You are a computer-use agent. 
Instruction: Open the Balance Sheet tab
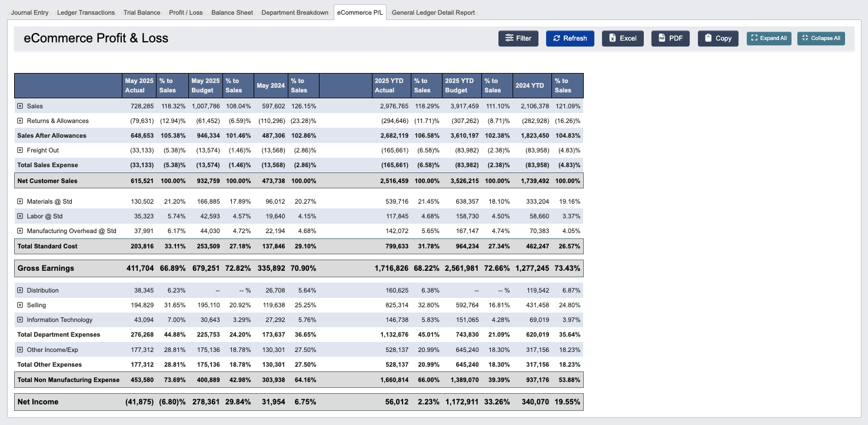(232, 12)
